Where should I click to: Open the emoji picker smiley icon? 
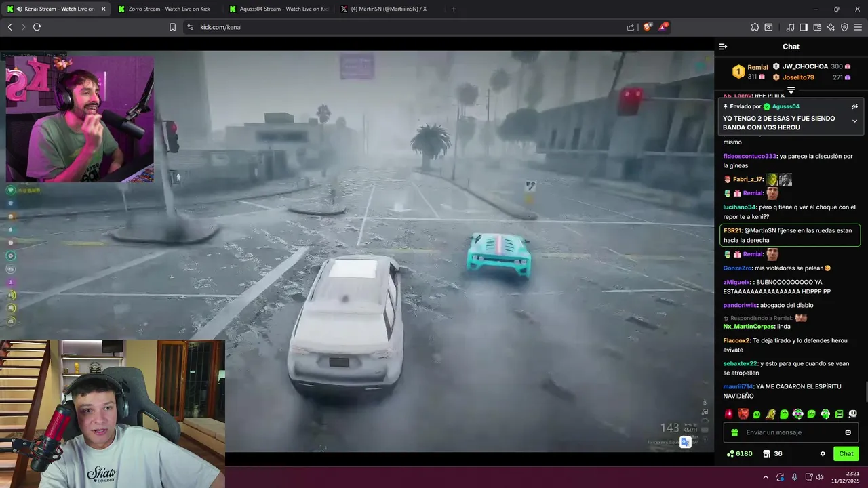click(848, 432)
